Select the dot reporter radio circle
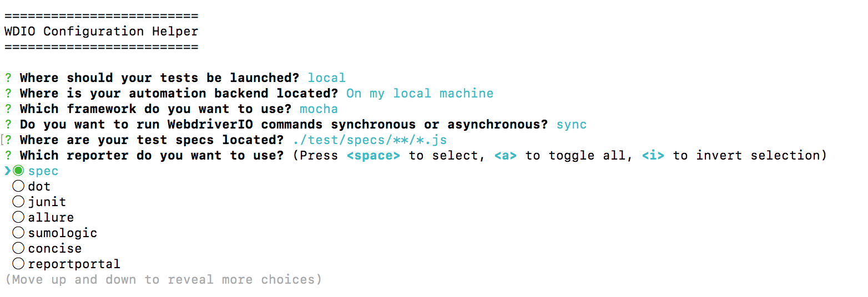Screen dimensions: 868x297 18,186
